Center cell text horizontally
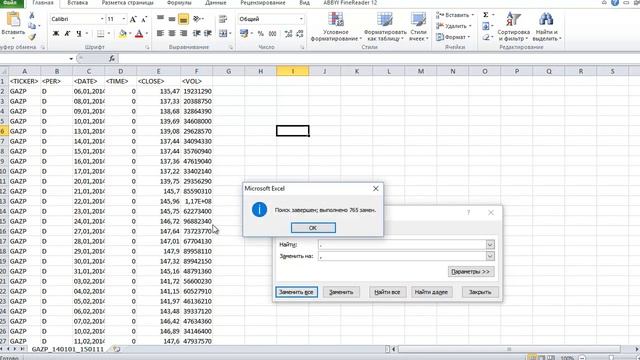The image size is (640, 360). (172, 33)
